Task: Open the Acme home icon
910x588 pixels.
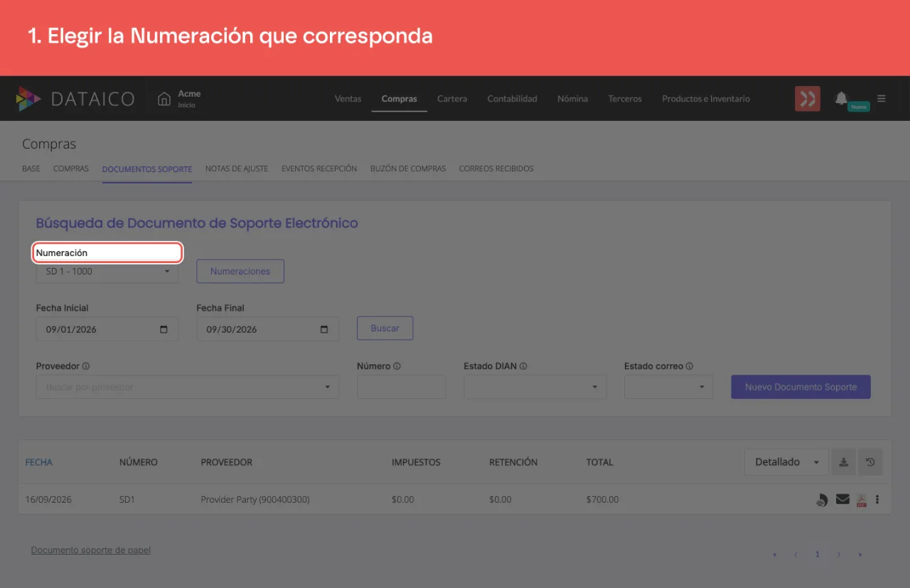Action: click(164, 99)
